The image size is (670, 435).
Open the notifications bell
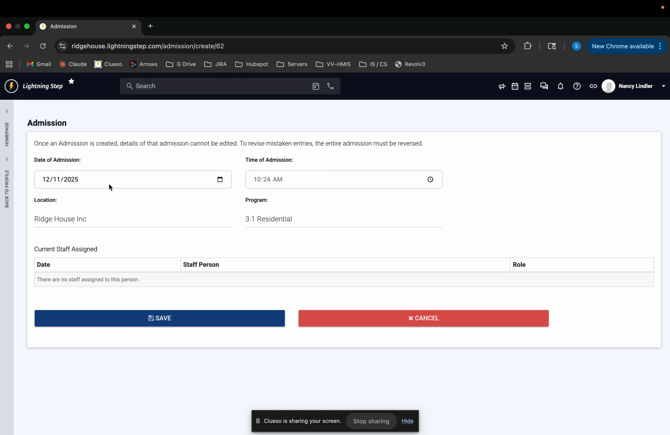coord(560,86)
